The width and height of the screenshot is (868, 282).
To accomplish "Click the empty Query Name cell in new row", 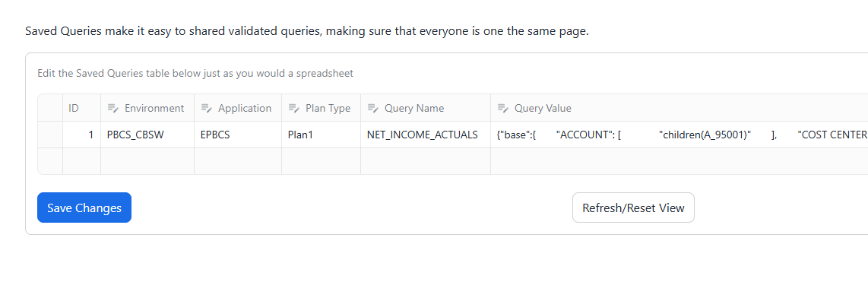I will coord(426,161).
